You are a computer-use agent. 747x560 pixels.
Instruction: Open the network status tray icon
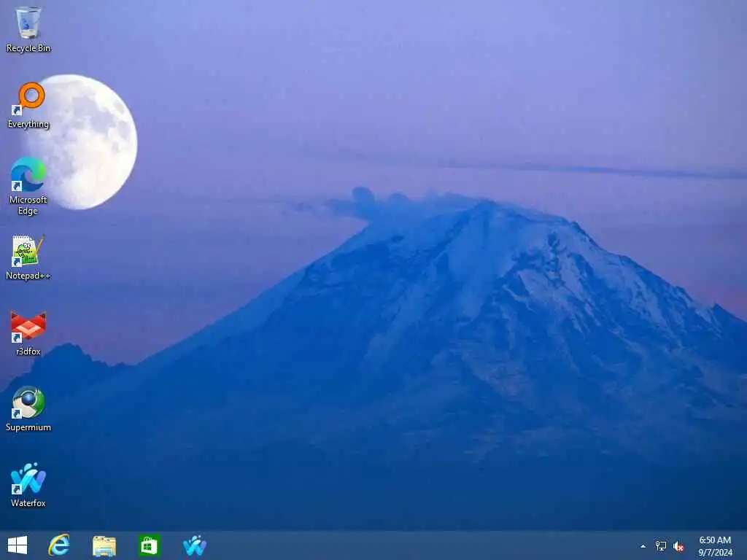click(661, 545)
